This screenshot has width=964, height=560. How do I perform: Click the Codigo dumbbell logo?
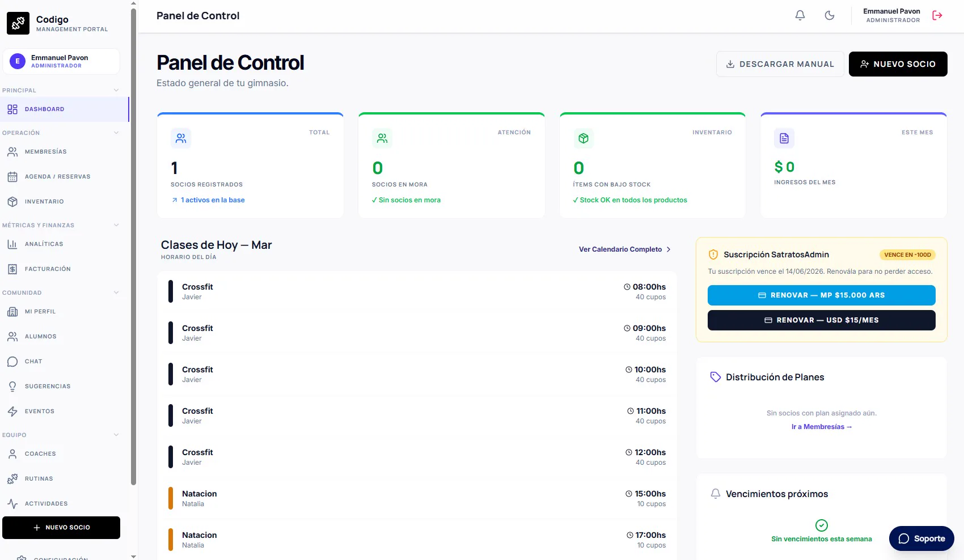18,23
